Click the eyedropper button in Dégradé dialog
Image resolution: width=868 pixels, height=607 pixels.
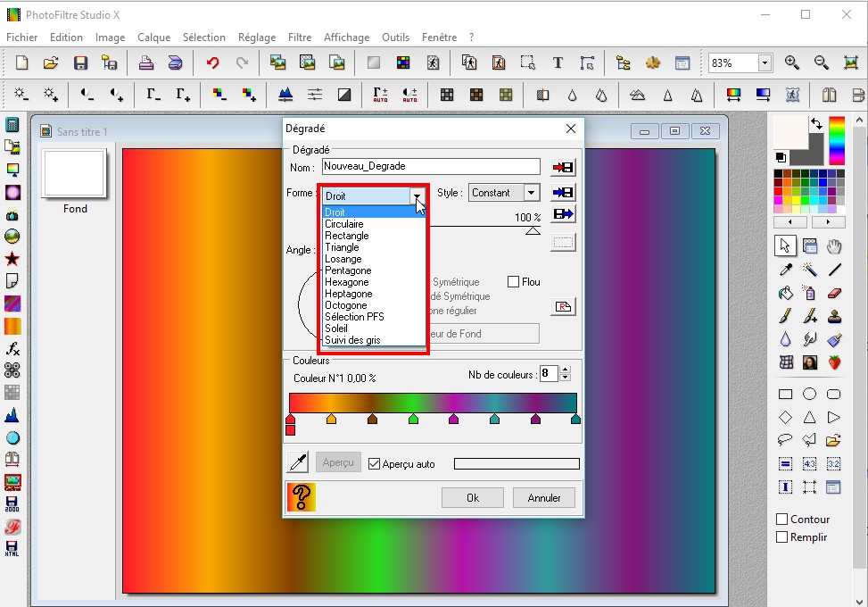[298, 461]
